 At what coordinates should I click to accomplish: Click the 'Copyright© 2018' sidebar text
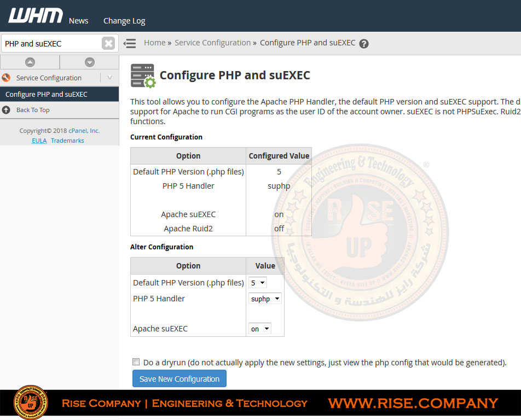(43, 131)
